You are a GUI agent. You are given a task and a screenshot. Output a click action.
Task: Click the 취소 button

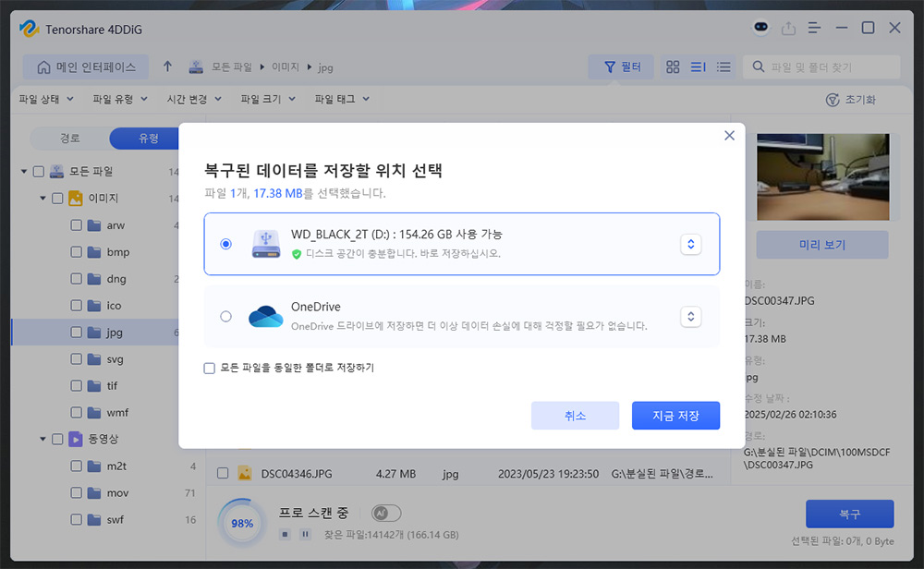[x=575, y=416]
